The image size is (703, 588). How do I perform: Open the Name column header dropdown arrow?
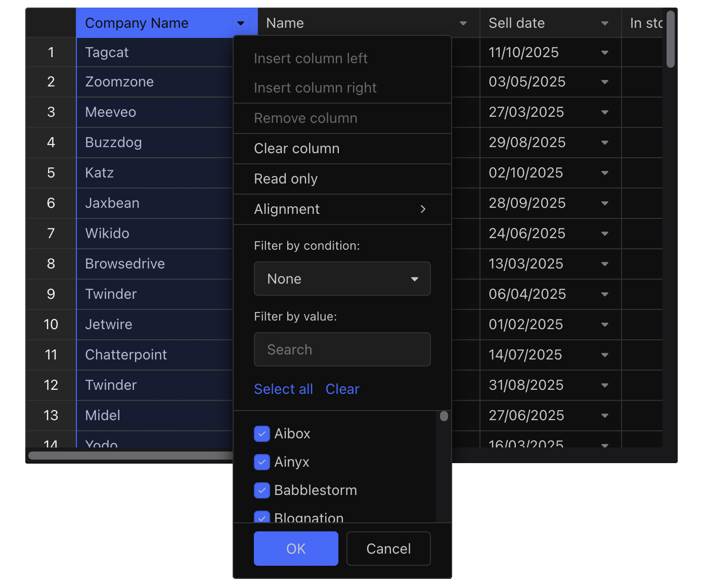pyautogui.click(x=463, y=23)
